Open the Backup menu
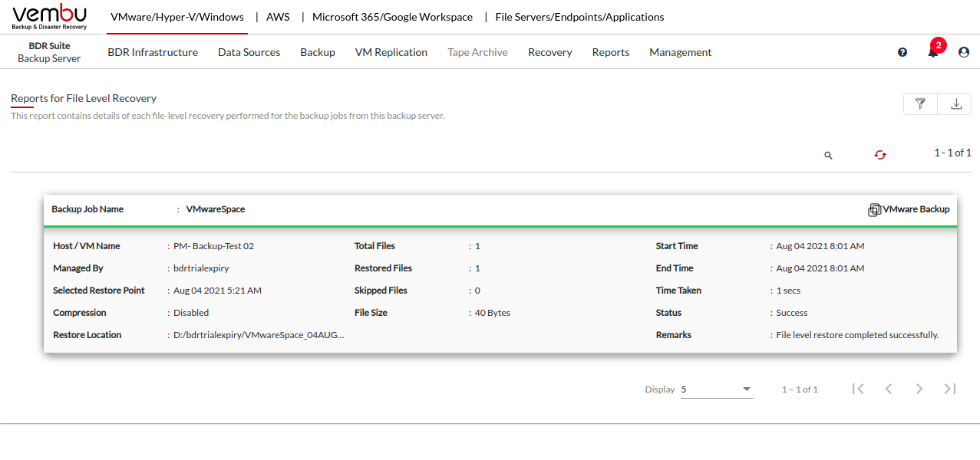980x460 pixels. 318,52
